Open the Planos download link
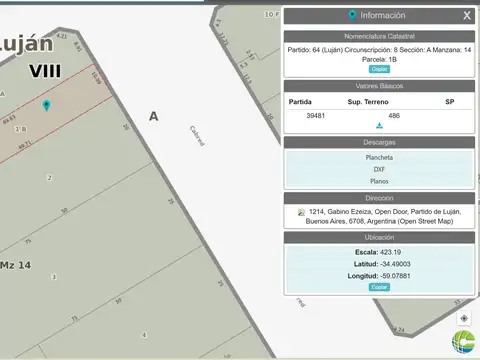The width and height of the screenshot is (480, 360). pos(379,181)
